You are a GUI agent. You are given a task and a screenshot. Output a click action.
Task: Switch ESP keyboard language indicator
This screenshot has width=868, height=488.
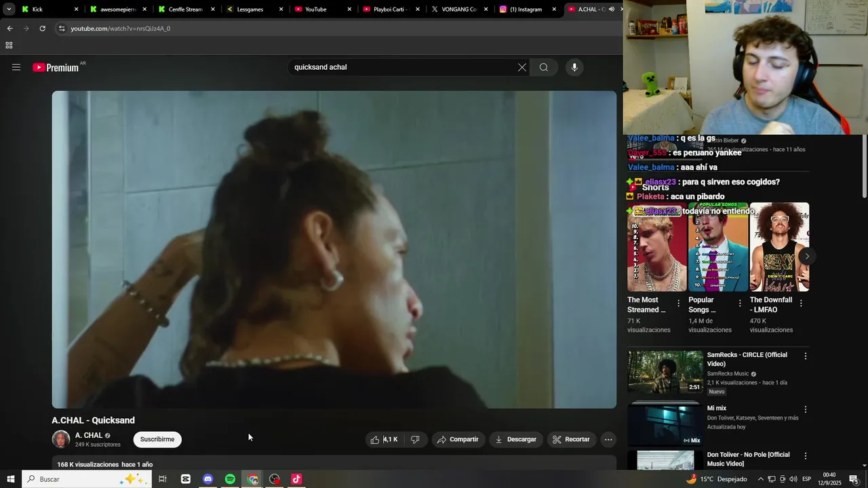tap(807, 479)
